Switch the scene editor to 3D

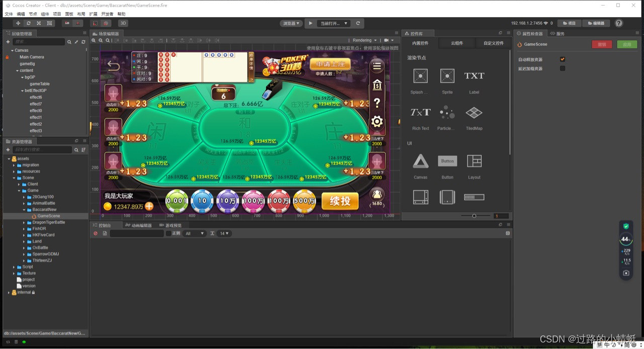pyautogui.click(x=123, y=23)
